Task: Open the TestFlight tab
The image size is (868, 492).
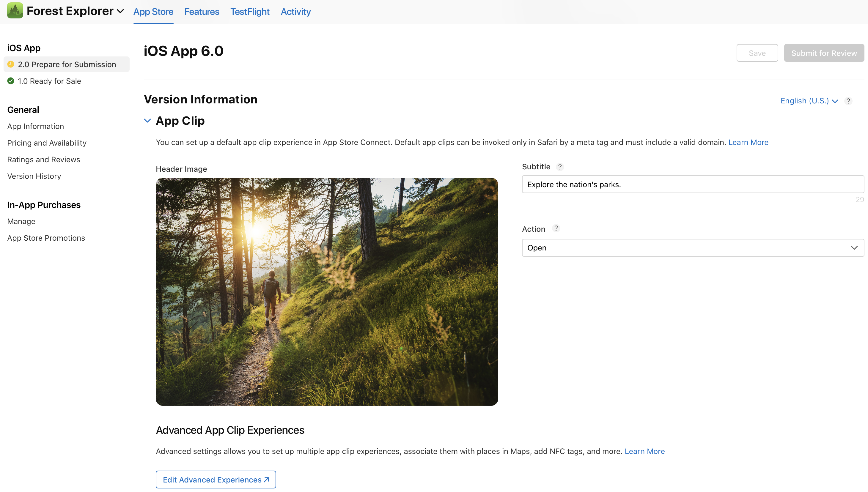Action: coord(250,12)
